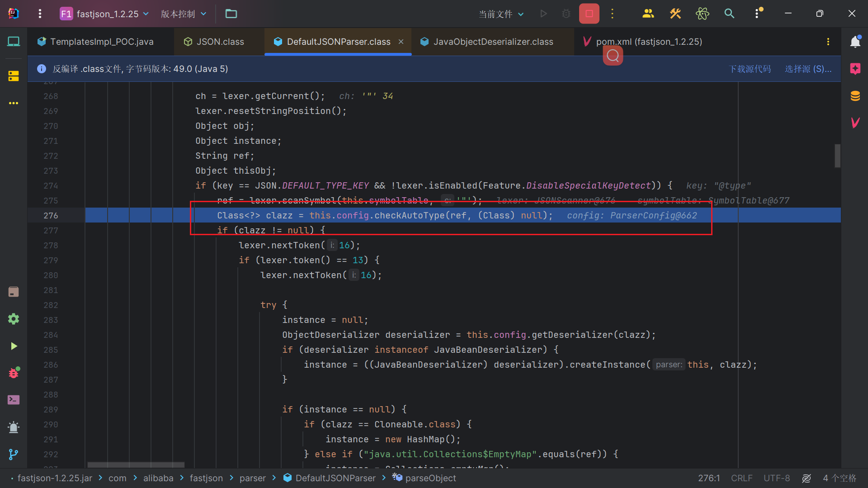Viewport: 868px width, 488px height.
Task: Open the 4 个空格 indent settings
Action: pos(840,478)
